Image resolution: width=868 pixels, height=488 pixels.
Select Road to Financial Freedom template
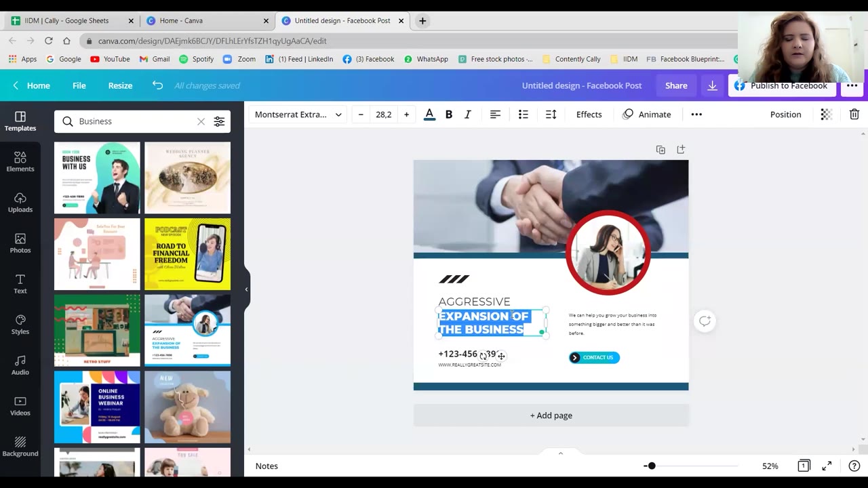tap(187, 254)
